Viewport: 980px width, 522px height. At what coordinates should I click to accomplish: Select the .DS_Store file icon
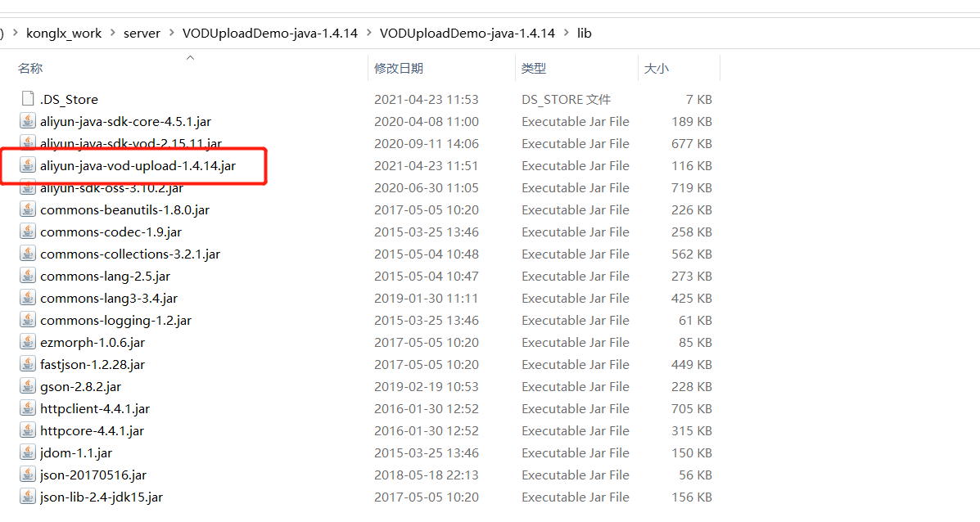(x=28, y=100)
